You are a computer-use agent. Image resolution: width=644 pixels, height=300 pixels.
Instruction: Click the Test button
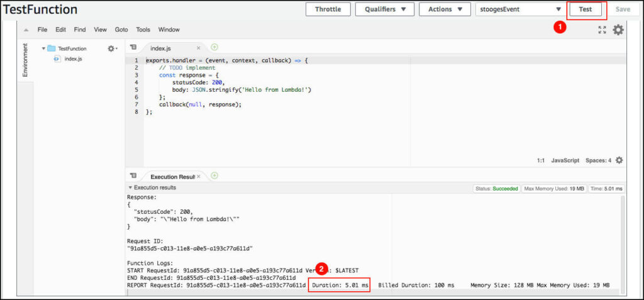pos(586,9)
